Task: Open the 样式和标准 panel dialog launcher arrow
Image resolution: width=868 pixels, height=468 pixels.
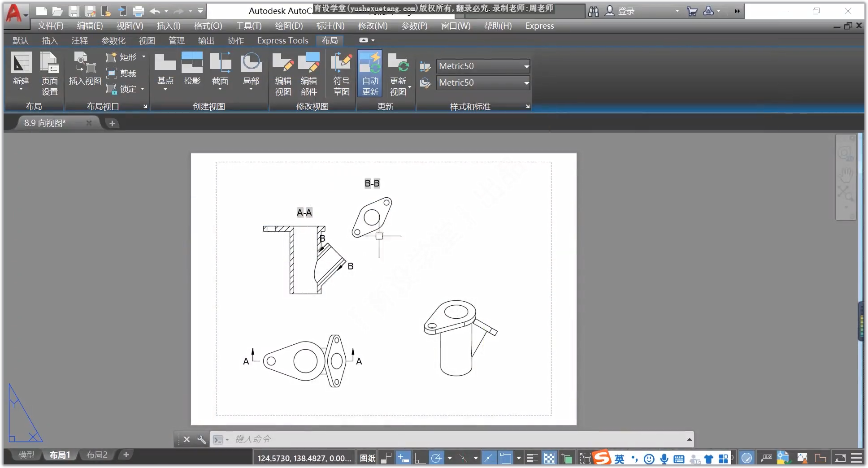Action: coord(528,107)
